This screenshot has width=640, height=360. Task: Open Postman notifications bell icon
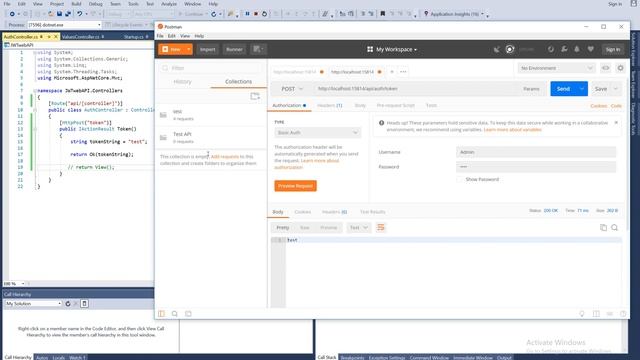coord(577,49)
